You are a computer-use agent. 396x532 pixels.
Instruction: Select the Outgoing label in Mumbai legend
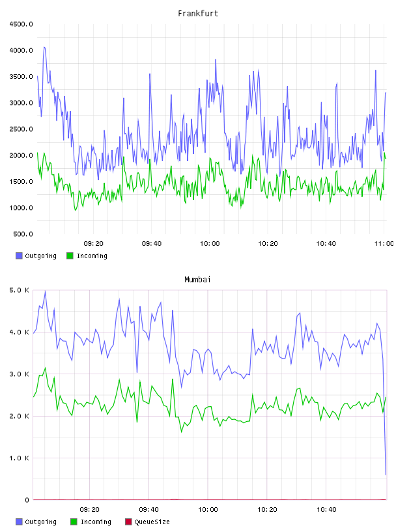[x=40, y=522]
